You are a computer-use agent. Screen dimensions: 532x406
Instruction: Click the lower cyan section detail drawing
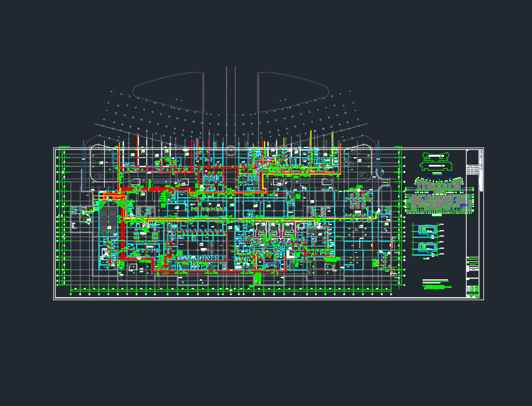[427, 248]
